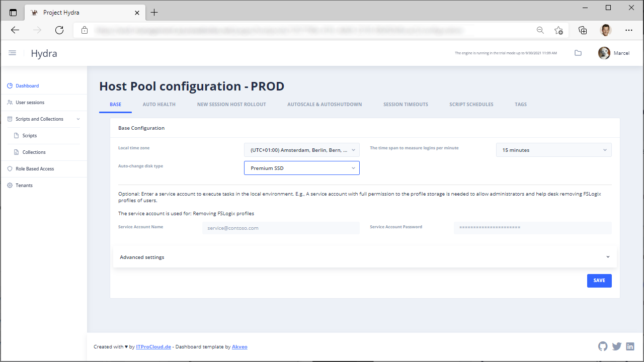The height and width of the screenshot is (362, 644).
Task: Add page to favorites with the star icon
Action: [558, 30]
